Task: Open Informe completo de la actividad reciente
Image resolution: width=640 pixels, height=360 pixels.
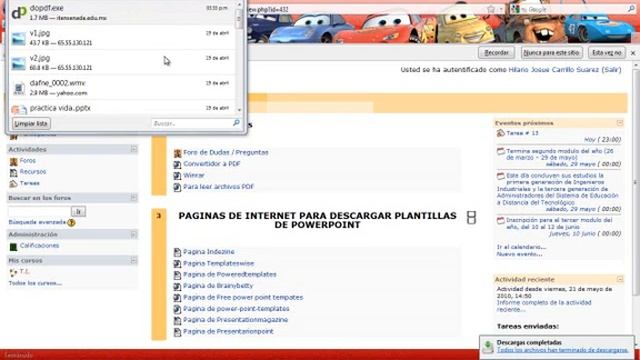Action: pyautogui.click(x=544, y=306)
